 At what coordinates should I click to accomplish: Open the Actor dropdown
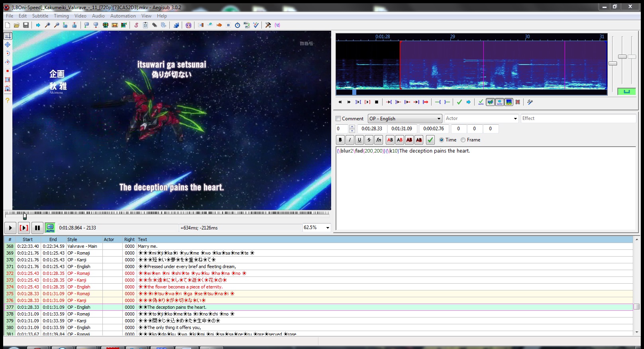click(515, 118)
